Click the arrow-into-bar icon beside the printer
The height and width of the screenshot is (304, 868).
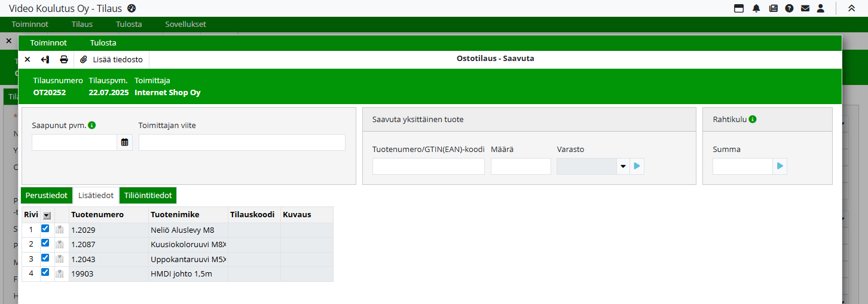coord(45,59)
